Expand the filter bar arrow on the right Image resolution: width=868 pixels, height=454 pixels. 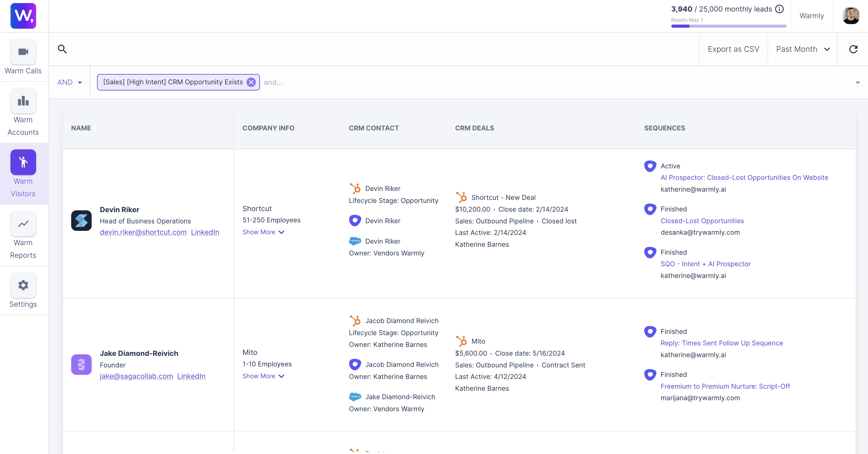(x=858, y=82)
